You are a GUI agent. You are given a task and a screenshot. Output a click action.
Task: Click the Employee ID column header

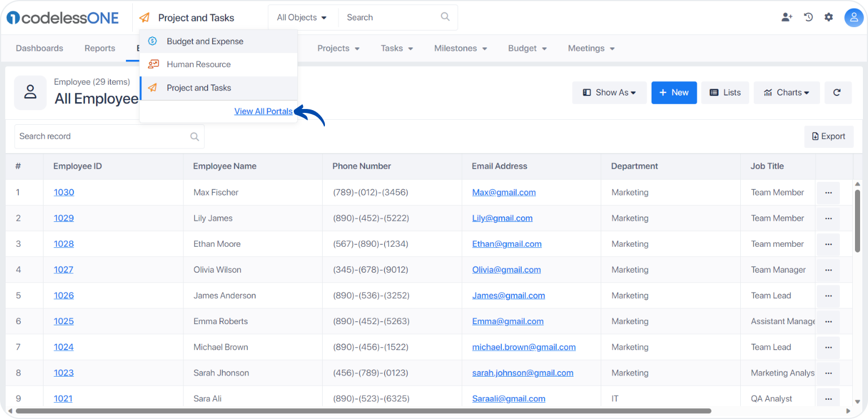tap(77, 166)
